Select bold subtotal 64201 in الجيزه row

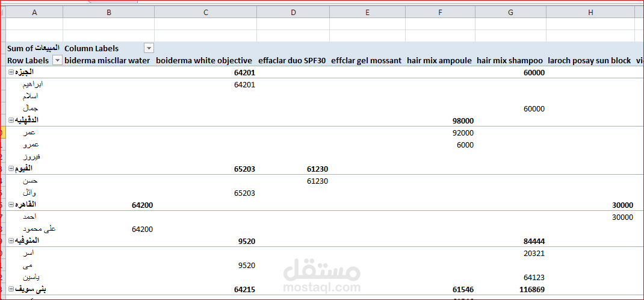[245, 73]
